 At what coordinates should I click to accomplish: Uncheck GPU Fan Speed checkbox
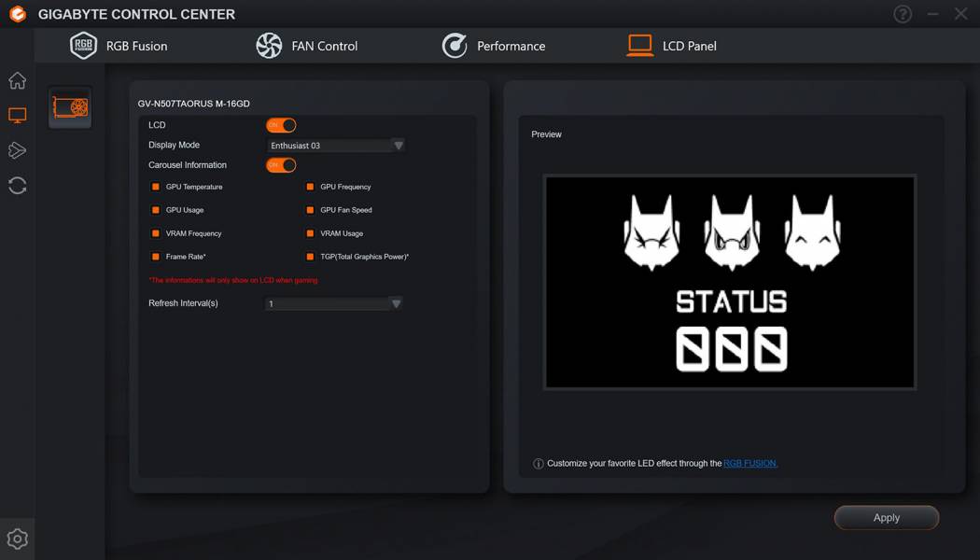pos(310,210)
